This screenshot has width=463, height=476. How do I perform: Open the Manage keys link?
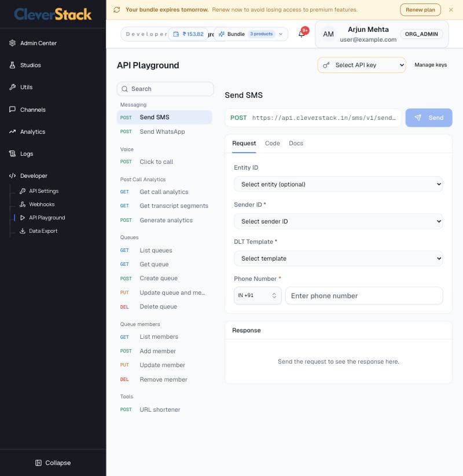(x=431, y=65)
